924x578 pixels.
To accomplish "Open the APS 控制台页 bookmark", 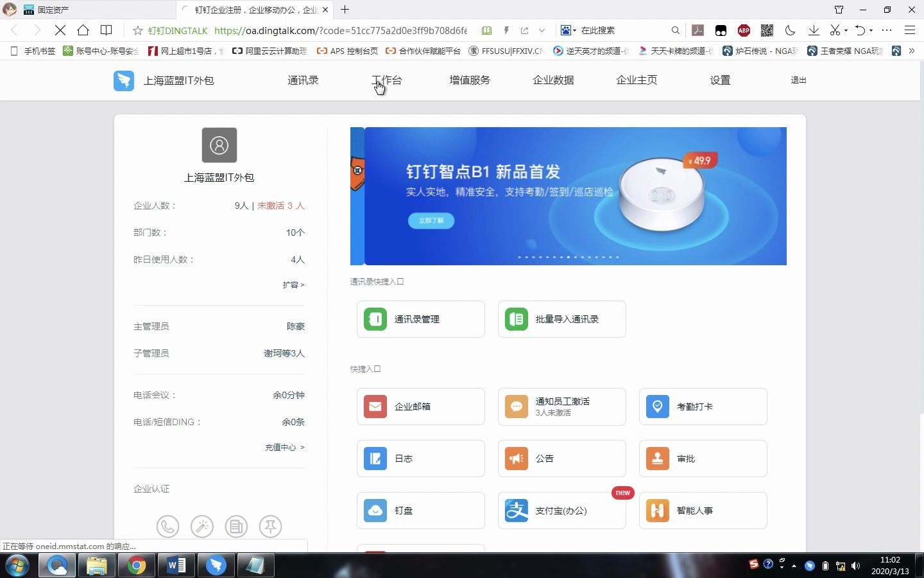I will [x=347, y=51].
